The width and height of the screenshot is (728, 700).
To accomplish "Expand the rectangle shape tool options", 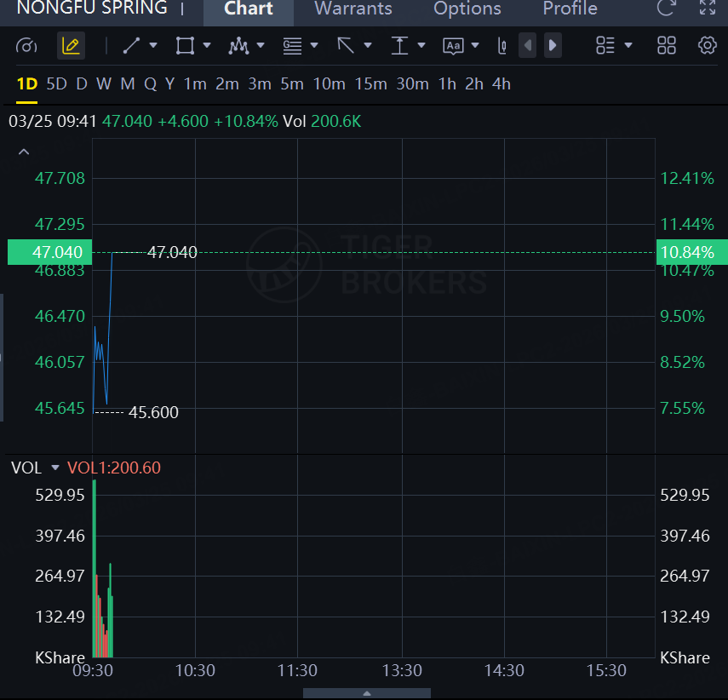I will click(207, 46).
